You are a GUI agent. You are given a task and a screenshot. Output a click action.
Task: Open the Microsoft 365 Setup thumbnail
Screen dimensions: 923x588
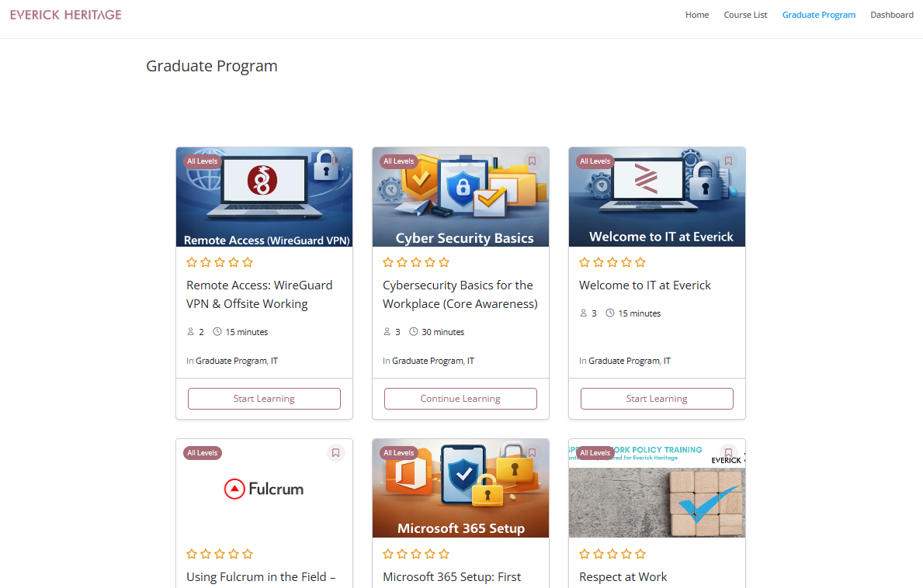coord(460,488)
